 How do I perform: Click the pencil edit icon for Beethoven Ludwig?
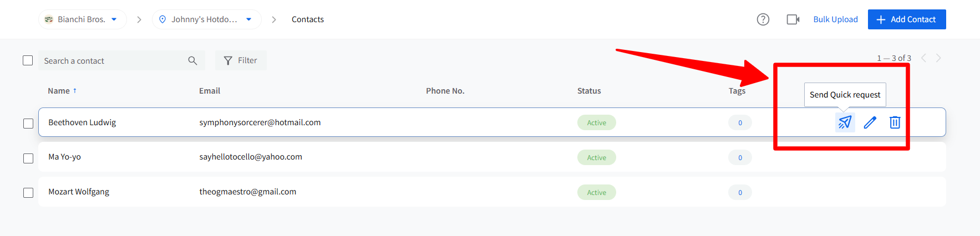870,122
